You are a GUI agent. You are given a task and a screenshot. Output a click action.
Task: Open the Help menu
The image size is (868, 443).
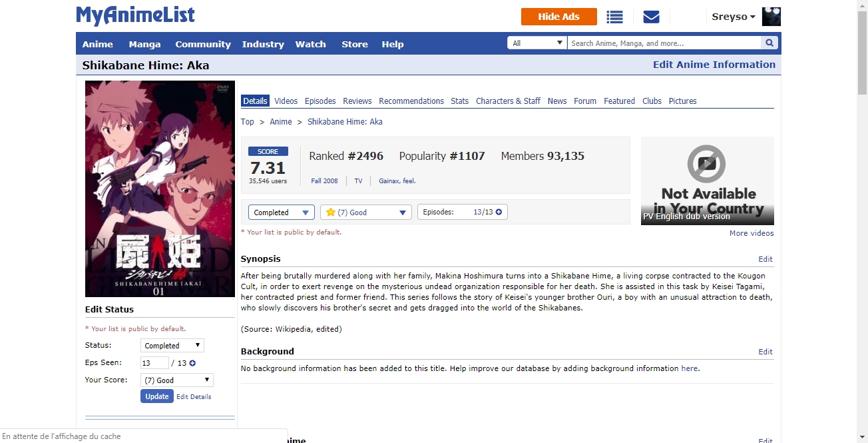393,44
